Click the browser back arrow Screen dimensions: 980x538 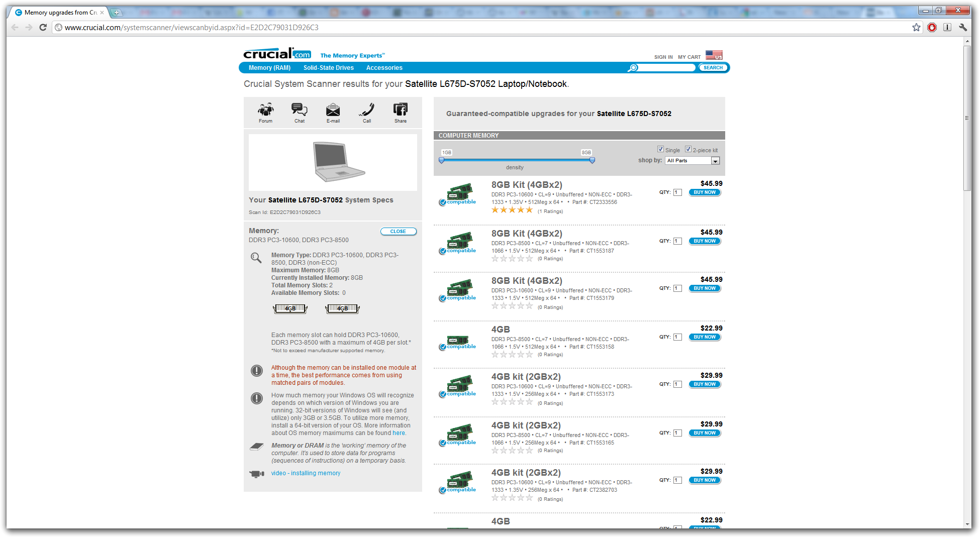(x=15, y=27)
